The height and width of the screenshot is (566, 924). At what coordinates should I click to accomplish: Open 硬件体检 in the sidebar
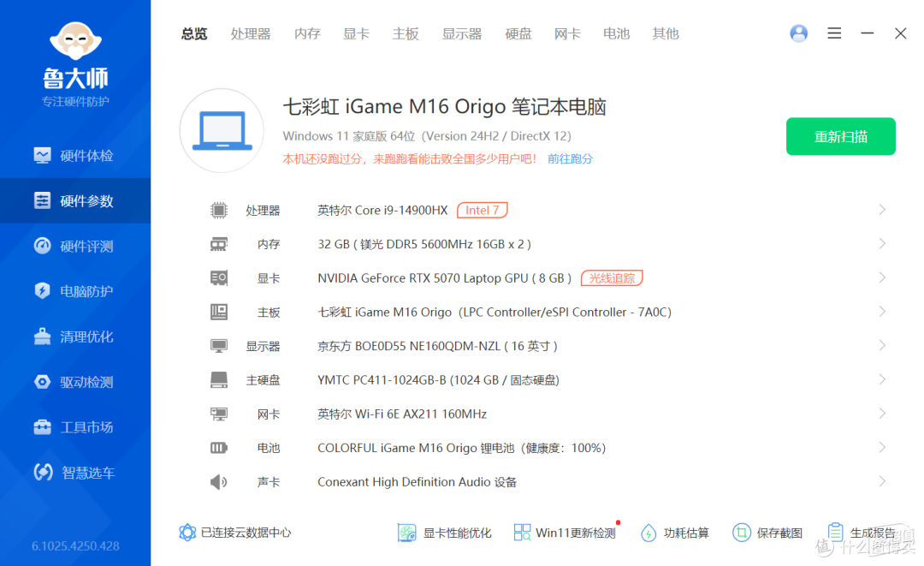click(74, 156)
